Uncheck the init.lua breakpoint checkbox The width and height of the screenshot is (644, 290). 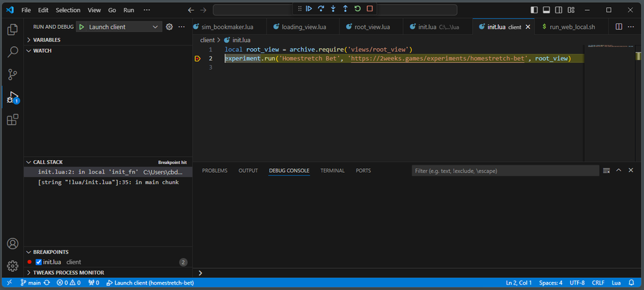coord(39,262)
